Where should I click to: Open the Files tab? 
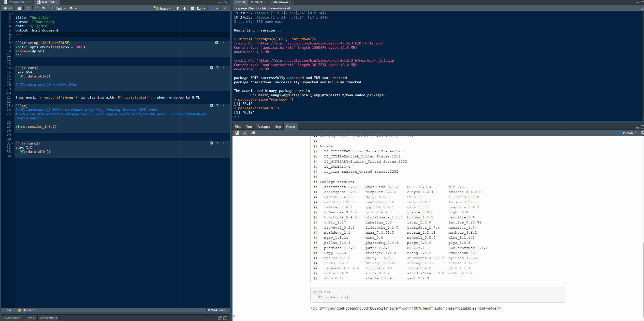(x=238, y=127)
